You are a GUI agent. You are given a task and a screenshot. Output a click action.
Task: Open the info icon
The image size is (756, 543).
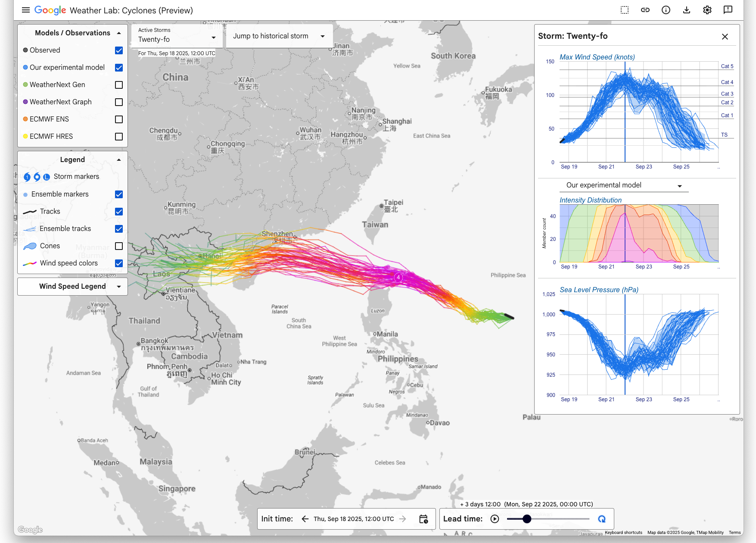click(666, 10)
